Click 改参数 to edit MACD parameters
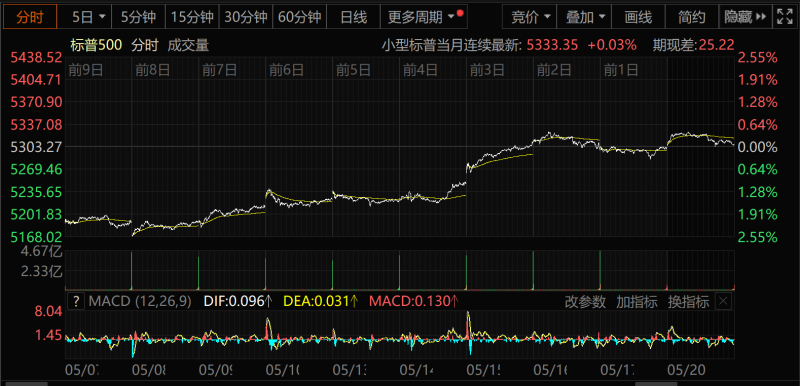Image resolution: width=800 pixels, height=386 pixels. (585, 302)
